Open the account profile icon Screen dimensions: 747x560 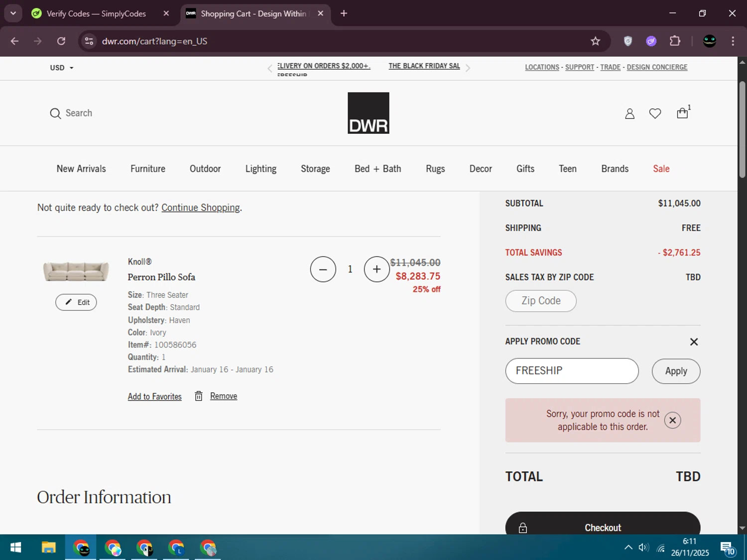tap(629, 113)
